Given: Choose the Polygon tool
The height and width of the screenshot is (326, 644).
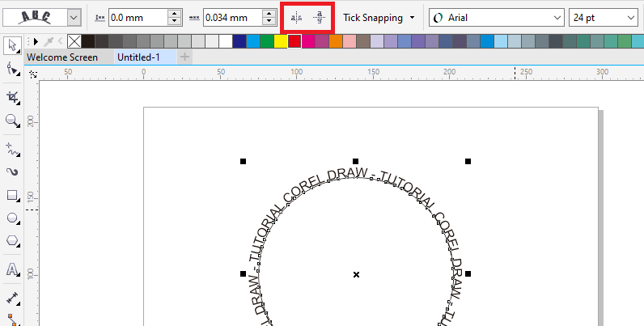Looking at the screenshot, I should 13,240.
